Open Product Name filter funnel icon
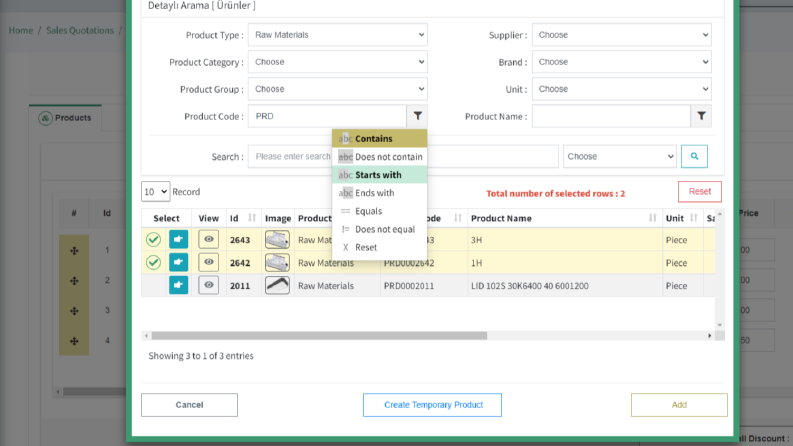The width and height of the screenshot is (793, 446). (701, 116)
